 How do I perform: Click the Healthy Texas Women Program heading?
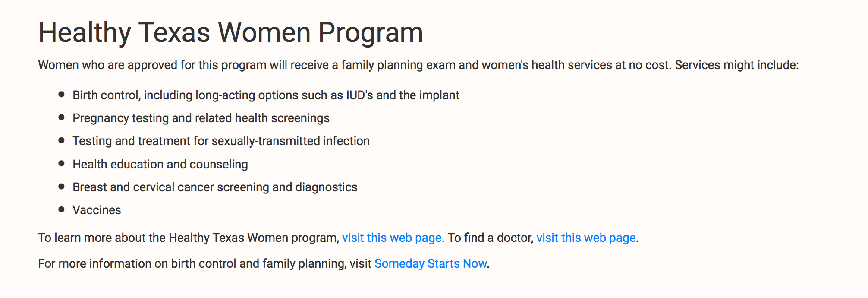[x=231, y=32]
